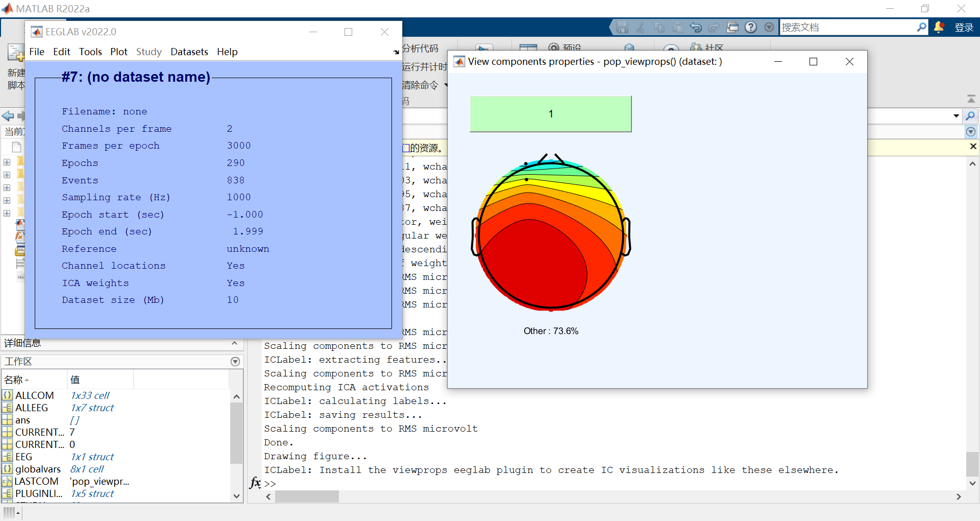
Task: Sort workspace by 名称 column header
Action: pos(34,380)
